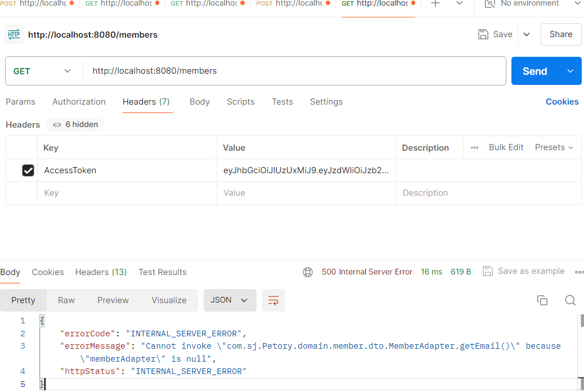
Task: Open the request Settings tab
Action: [x=326, y=102]
